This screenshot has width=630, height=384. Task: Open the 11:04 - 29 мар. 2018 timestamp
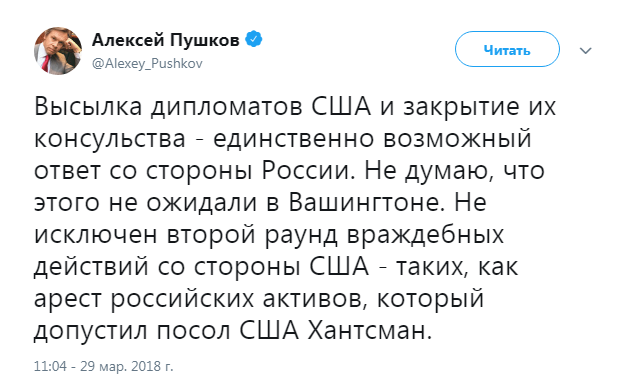point(104,366)
